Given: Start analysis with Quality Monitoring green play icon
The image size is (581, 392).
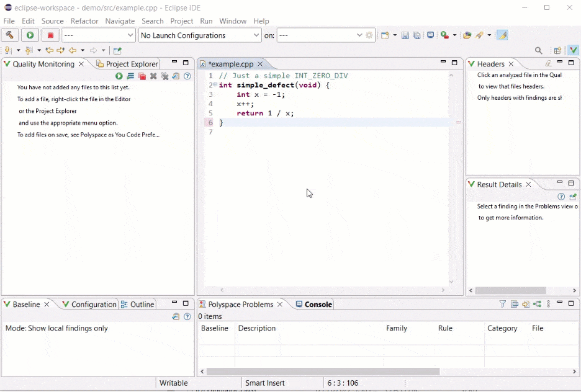Looking at the screenshot, I should [119, 76].
